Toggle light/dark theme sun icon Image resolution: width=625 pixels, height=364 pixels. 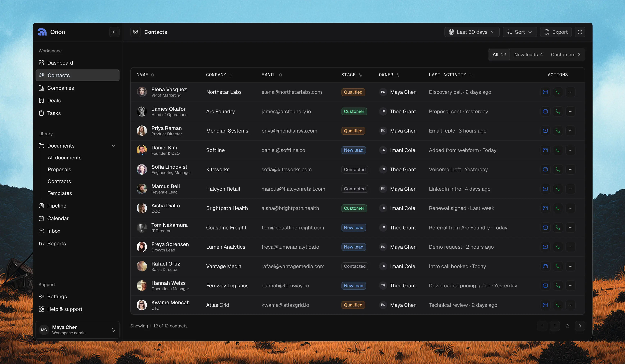point(580,32)
